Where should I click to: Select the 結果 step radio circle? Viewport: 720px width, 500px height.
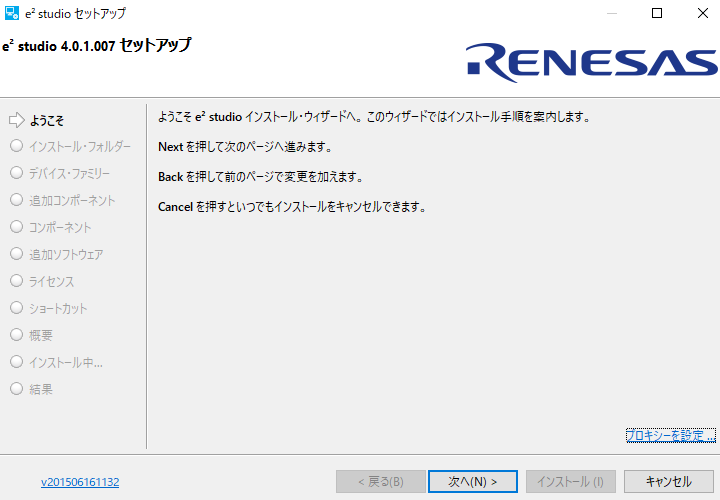tap(17, 389)
